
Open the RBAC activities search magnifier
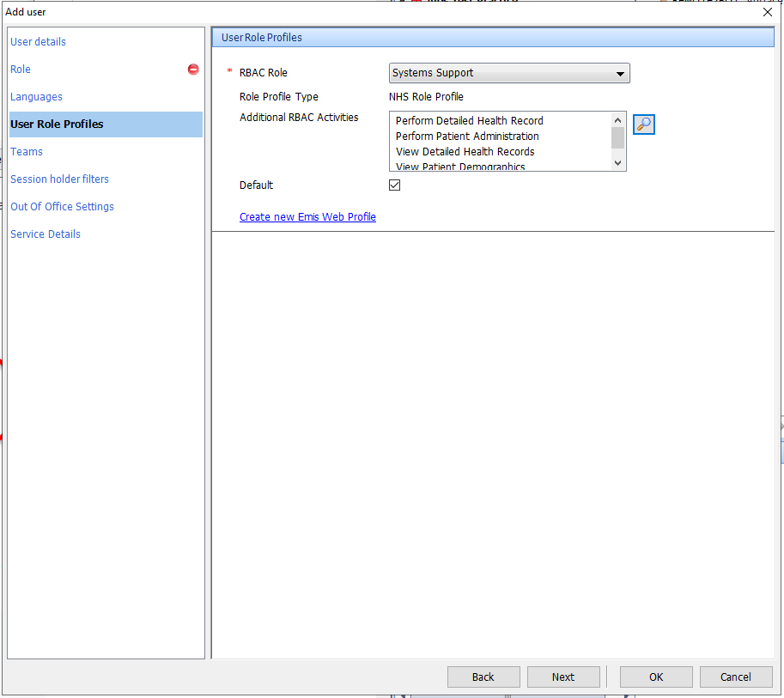tap(643, 124)
